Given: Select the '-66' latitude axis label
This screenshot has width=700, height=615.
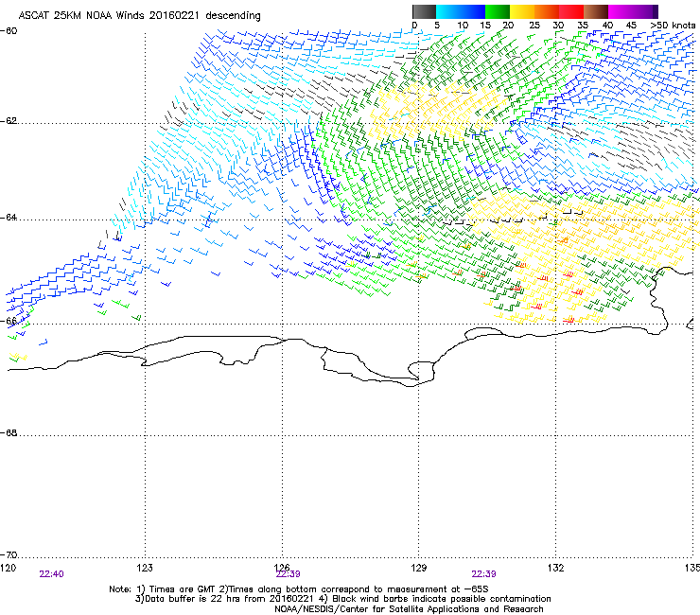Looking at the screenshot, I should coord(9,321).
